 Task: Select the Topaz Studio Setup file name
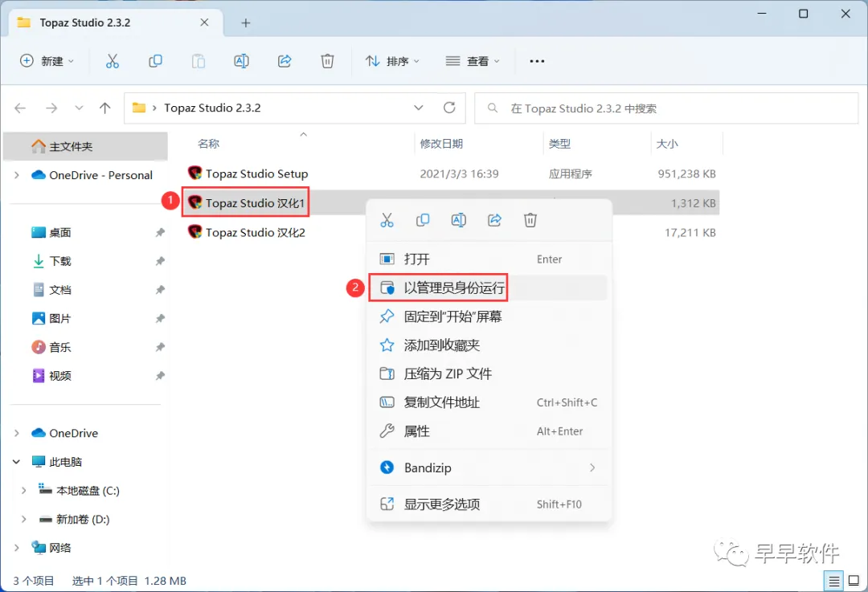pyautogui.click(x=257, y=174)
